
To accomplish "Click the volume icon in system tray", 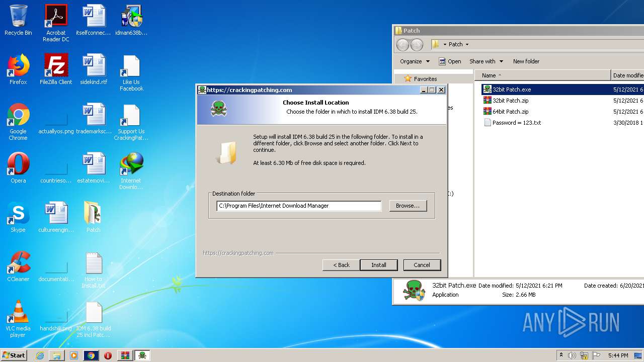I will tap(572, 355).
